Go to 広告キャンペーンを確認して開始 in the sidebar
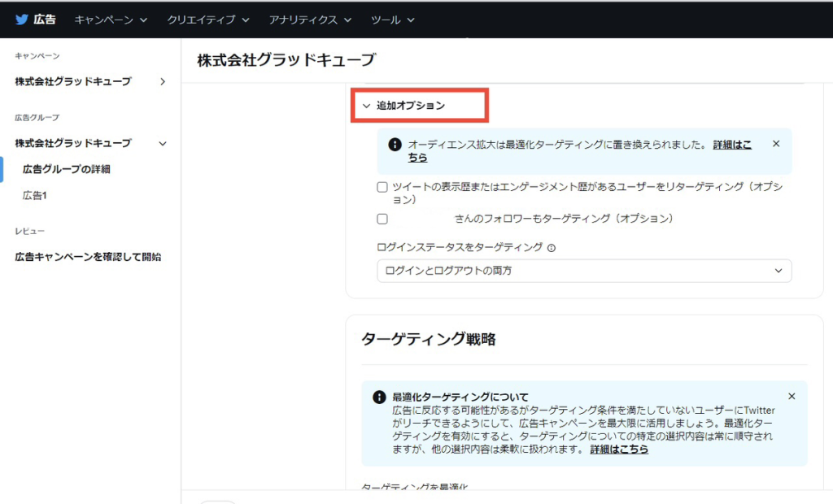The image size is (833, 504). (88, 257)
